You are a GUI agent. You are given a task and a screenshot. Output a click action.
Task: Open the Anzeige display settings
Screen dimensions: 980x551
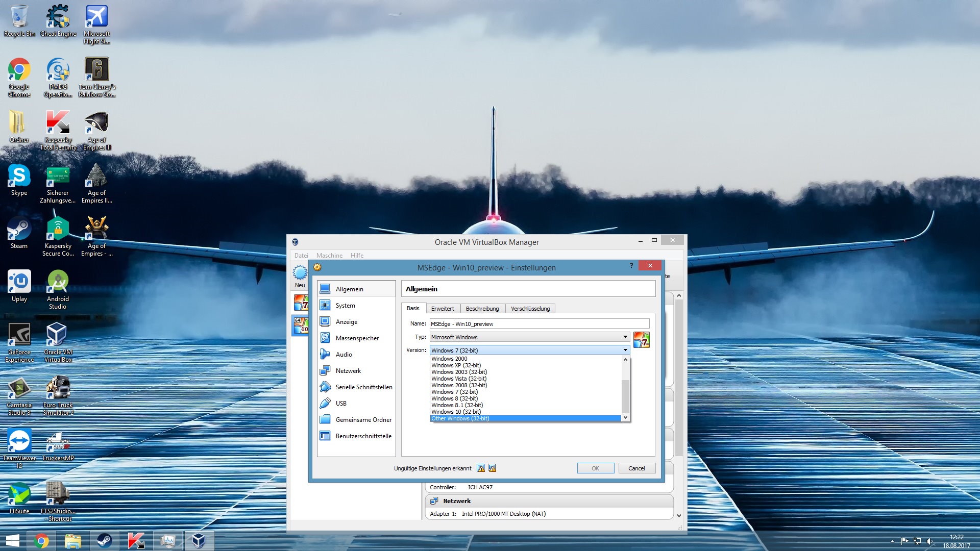point(346,322)
